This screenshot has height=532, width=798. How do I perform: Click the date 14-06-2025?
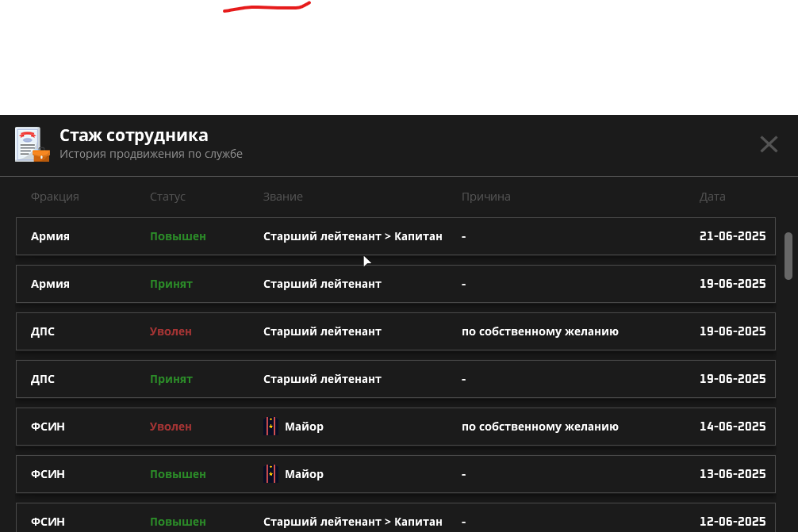732,427
